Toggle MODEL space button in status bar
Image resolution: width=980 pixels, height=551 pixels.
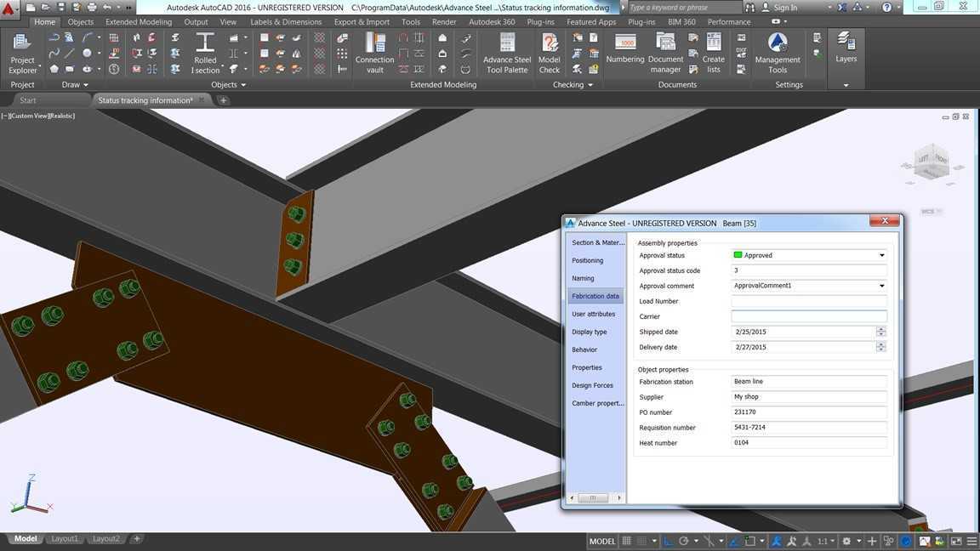[x=602, y=541]
